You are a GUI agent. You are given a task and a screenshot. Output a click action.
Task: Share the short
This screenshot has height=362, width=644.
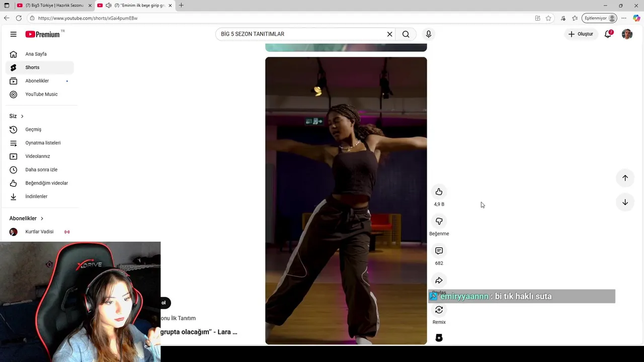439,280
